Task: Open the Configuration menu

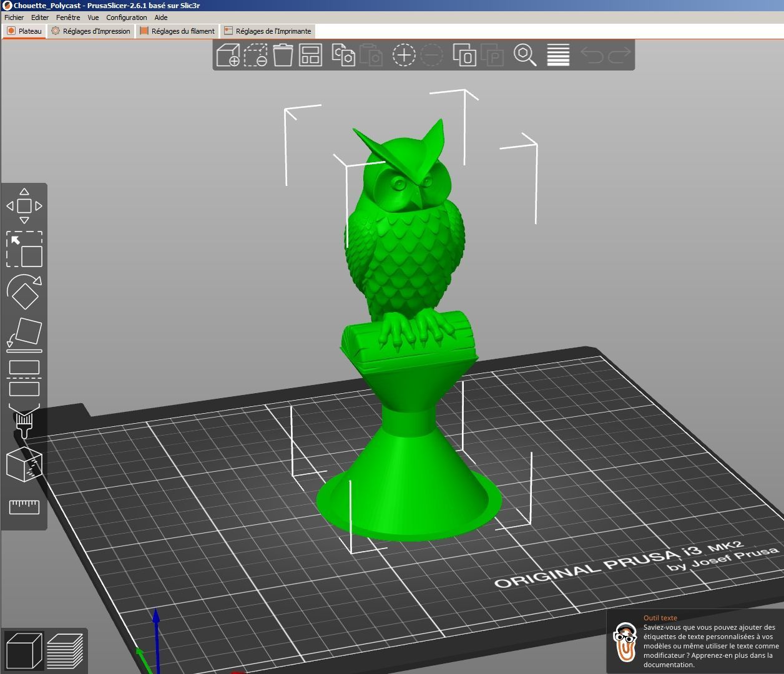Action: click(127, 17)
